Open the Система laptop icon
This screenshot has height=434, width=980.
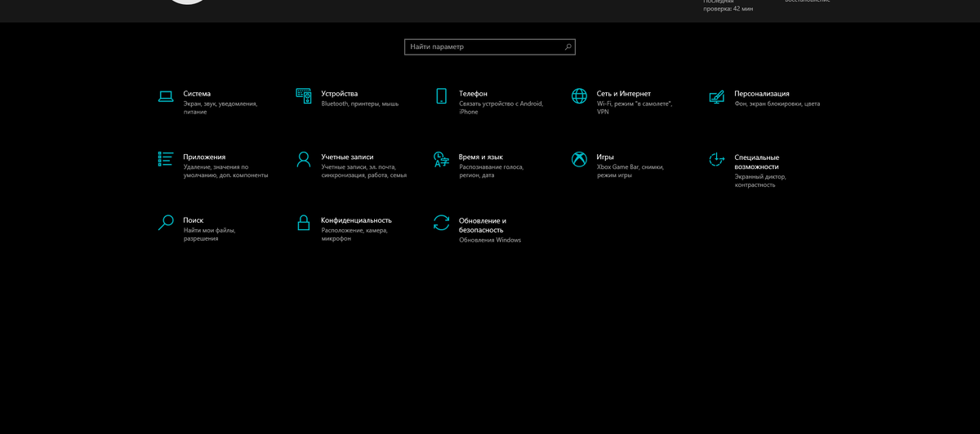coord(166,96)
